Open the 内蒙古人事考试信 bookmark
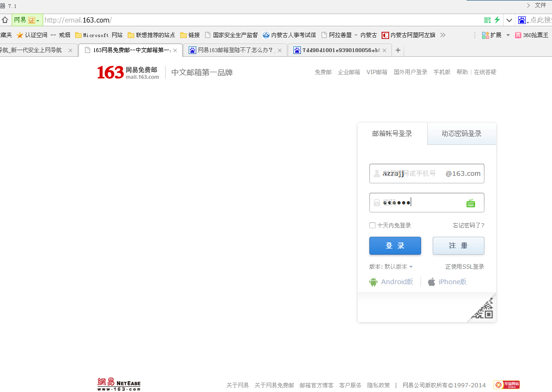Image resolution: width=552 pixels, height=392 pixels. 289,35
